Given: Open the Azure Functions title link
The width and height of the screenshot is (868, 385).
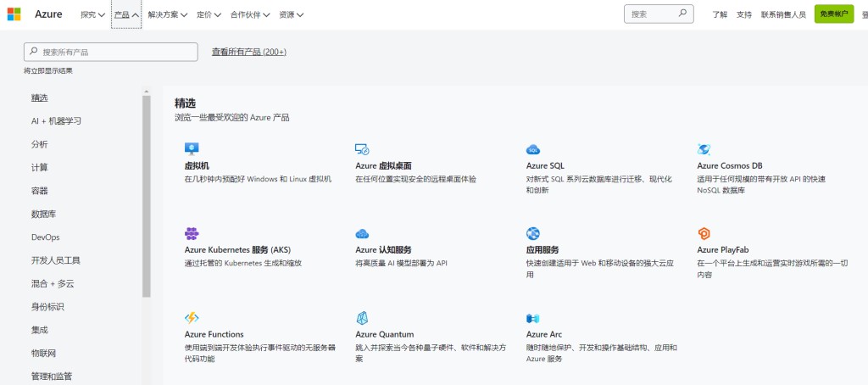Looking at the screenshot, I should (214, 334).
